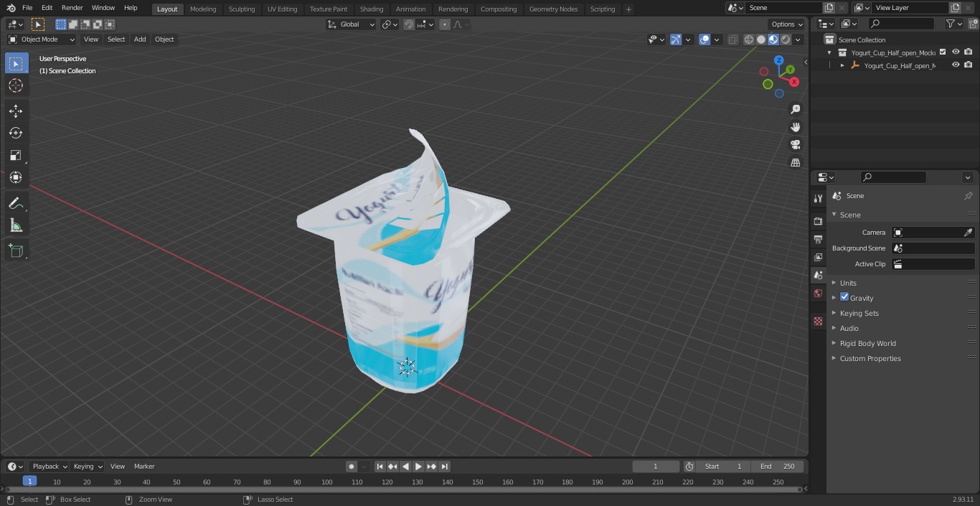Click the outliner filter funnel icon

coord(951,24)
